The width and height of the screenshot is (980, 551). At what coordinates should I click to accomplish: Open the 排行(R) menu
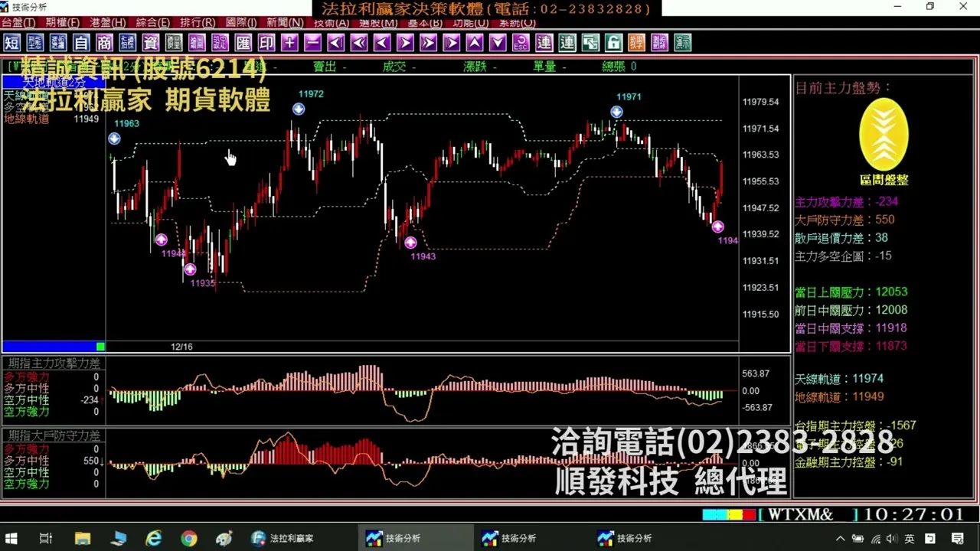(x=198, y=23)
